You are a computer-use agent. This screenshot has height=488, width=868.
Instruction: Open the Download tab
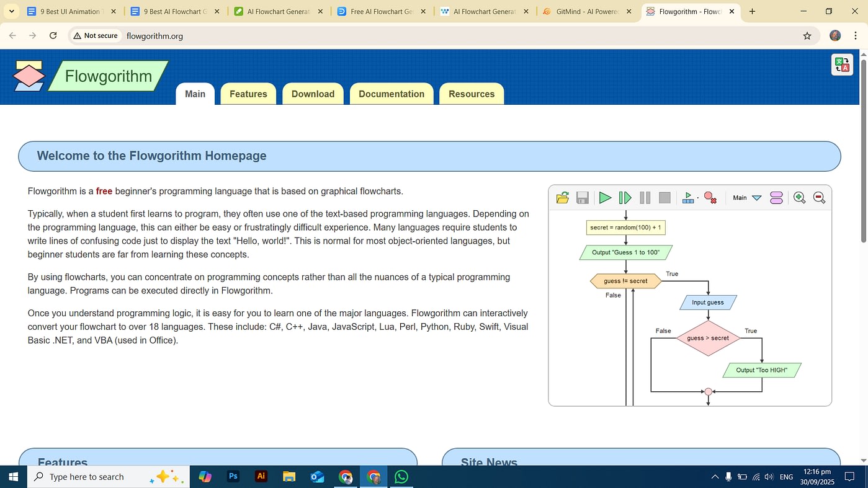tap(313, 94)
